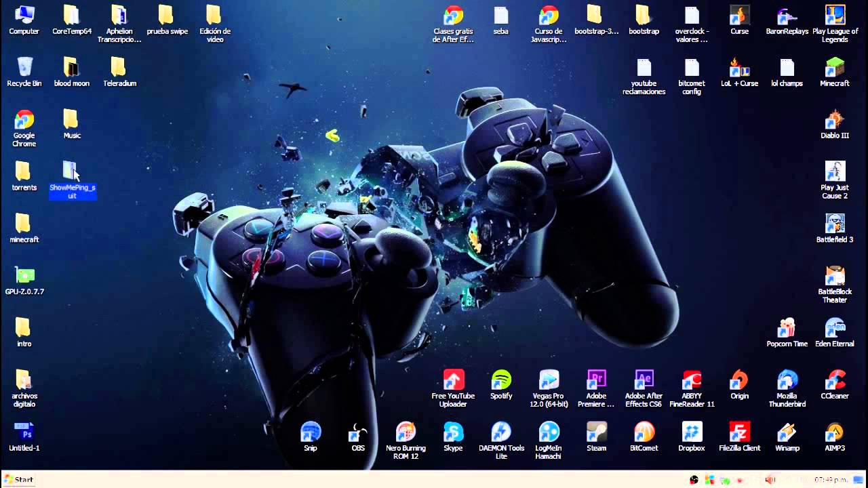Launch BaronReplays
Screen dimensions: 868x488
pyautogui.click(x=787, y=20)
